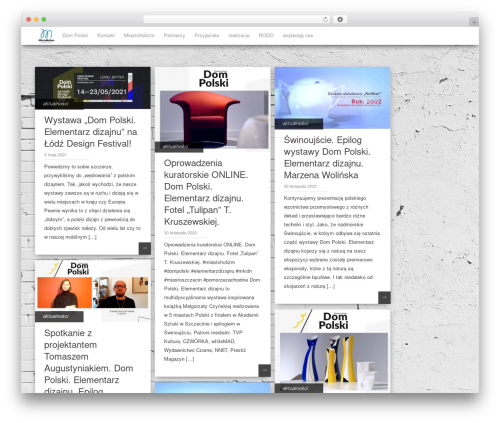Open title "Świnoujście. Epilog wystawy Dom Polski"

click(327, 158)
